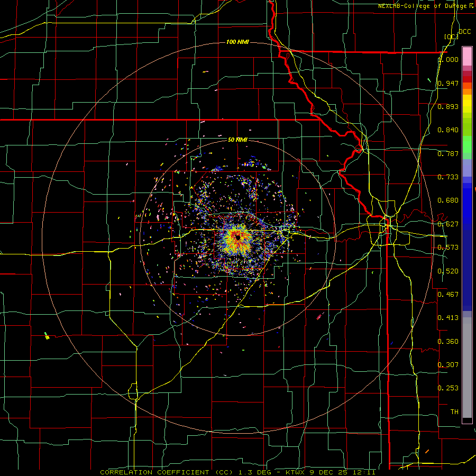Click the 100 NMI range ring label
Image resolution: width=476 pixels, height=476 pixels.
[x=237, y=42]
